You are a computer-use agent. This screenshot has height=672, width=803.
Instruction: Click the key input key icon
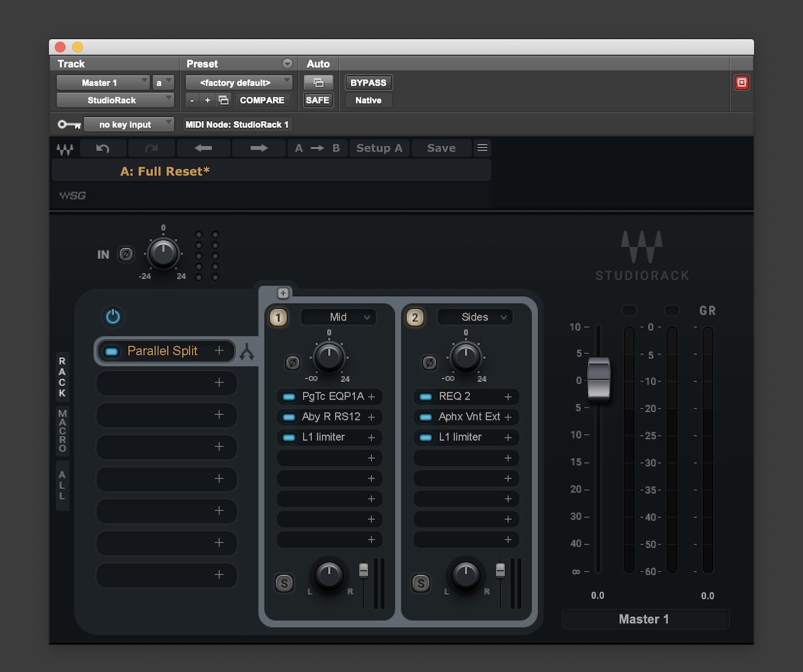click(x=69, y=125)
